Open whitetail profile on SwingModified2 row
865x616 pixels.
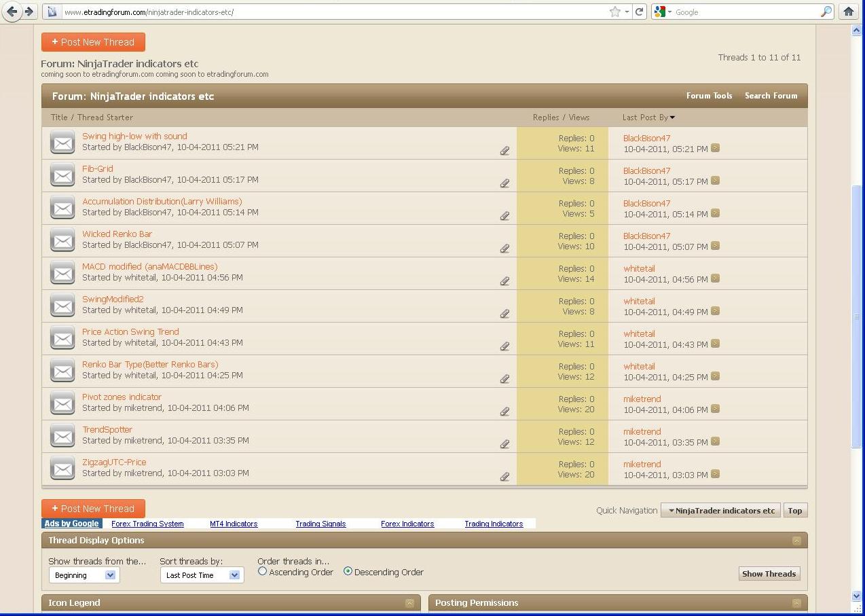[x=639, y=301]
